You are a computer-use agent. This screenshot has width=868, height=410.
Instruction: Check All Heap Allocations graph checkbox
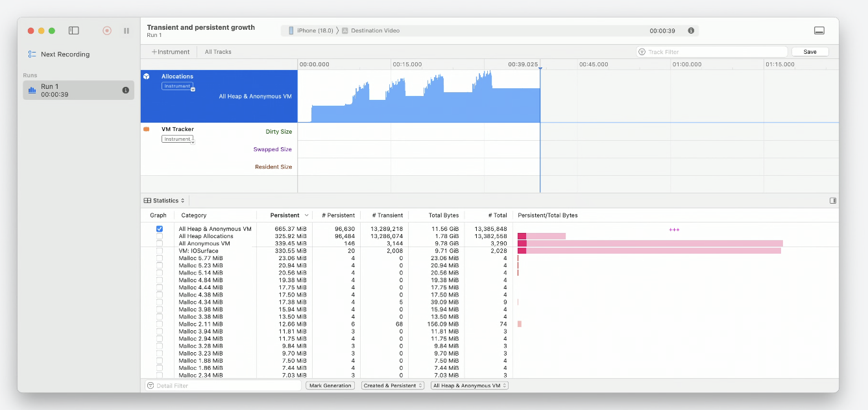(x=160, y=236)
